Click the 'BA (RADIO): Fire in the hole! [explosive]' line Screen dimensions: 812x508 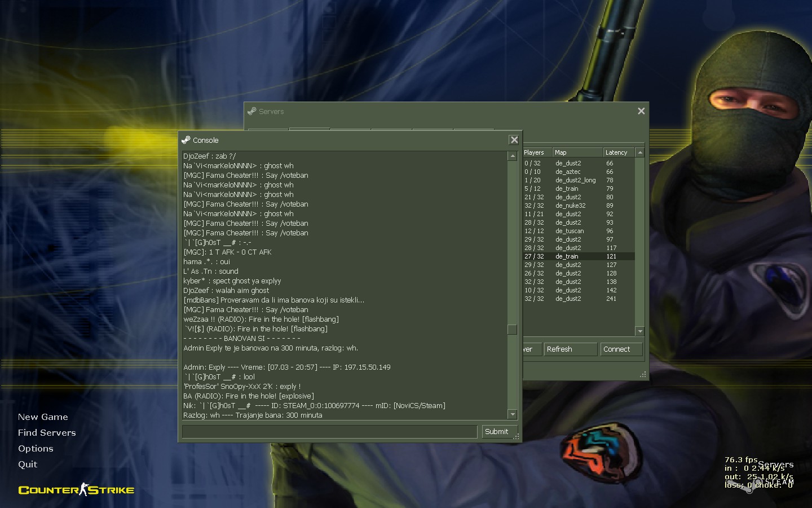249,396
